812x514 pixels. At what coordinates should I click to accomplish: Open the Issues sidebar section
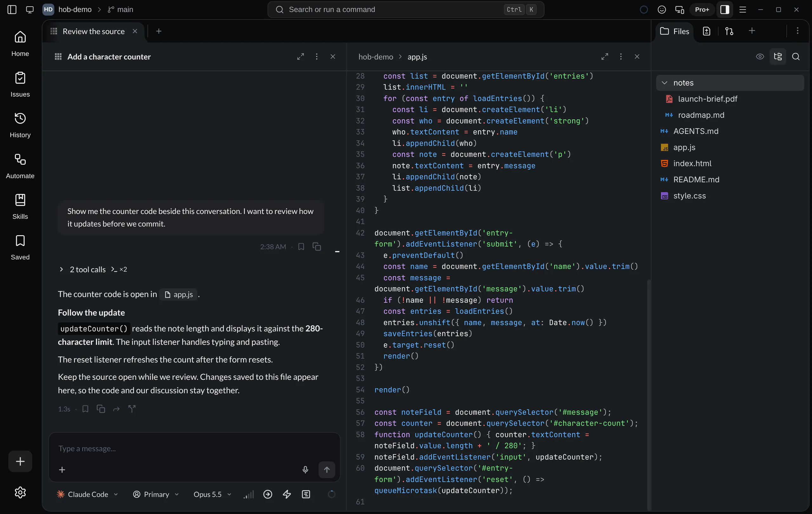pos(20,84)
